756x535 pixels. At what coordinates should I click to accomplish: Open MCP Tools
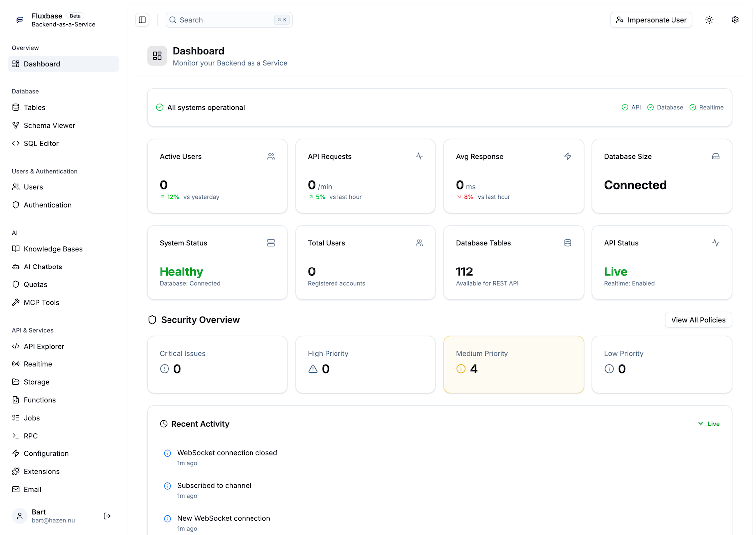point(64,302)
